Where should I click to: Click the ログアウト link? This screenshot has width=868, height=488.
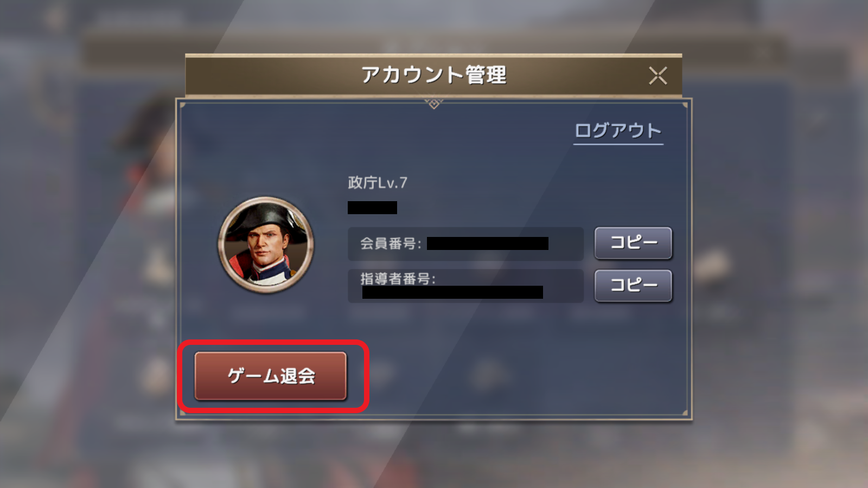pos(618,131)
